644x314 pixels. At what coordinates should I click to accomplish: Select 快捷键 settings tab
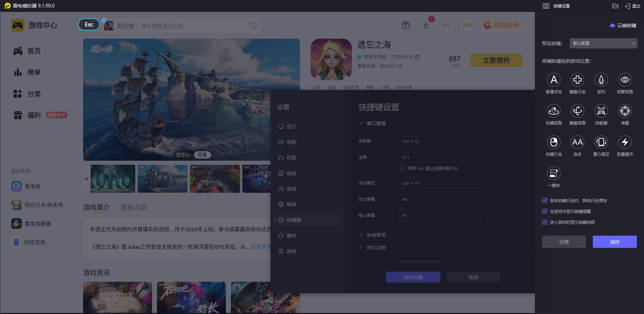[x=308, y=220]
